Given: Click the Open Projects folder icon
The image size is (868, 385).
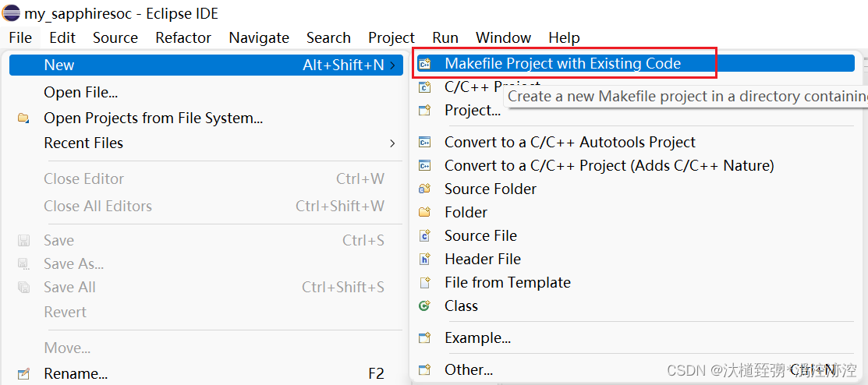Looking at the screenshot, I should [x=23, y=118].
